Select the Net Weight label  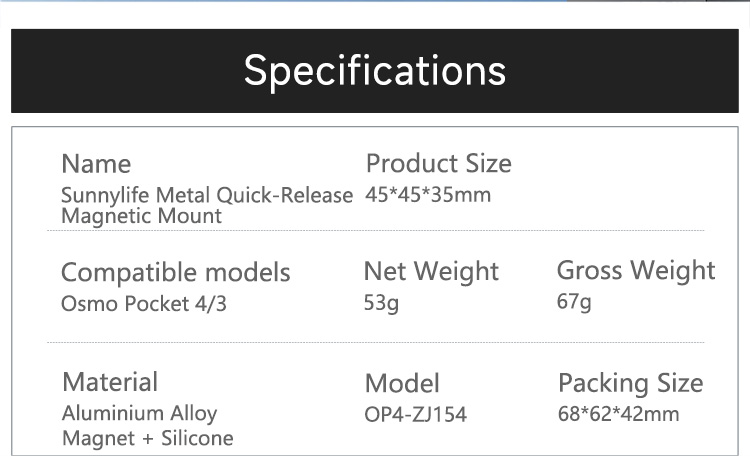click(x=431, y=271)
